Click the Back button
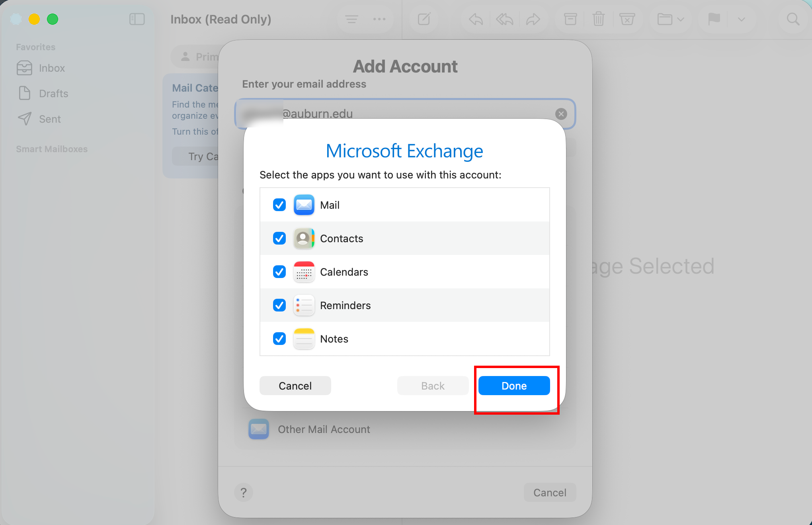The image size is (812, 525). tap(433, 386)
